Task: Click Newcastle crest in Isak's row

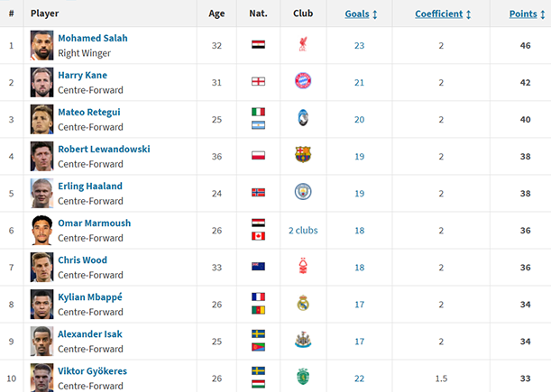Action: click(x=303, y=340)
